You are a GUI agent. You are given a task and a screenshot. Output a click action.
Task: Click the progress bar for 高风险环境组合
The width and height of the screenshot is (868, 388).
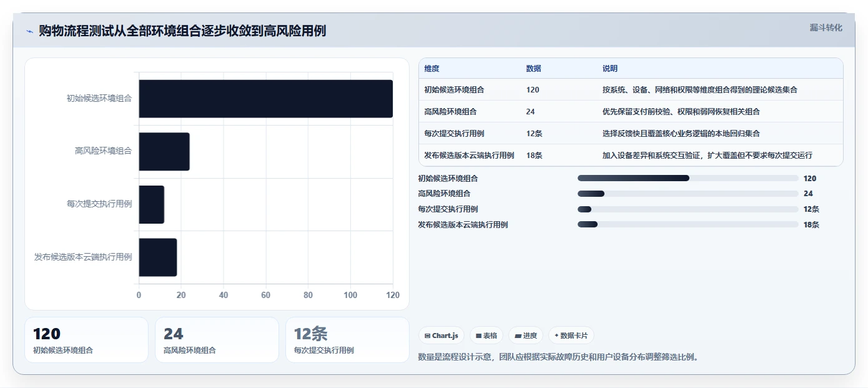coord(688,194)
